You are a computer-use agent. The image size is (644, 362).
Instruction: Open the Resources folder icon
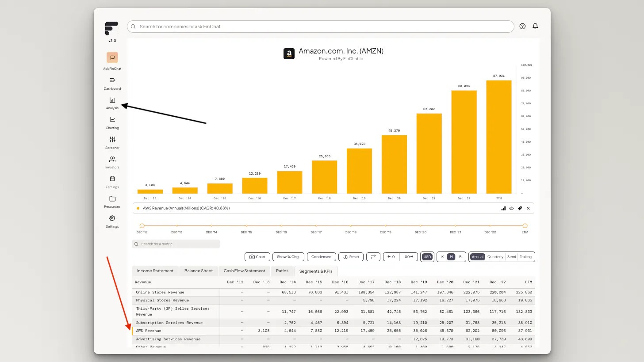pos(112,198)
